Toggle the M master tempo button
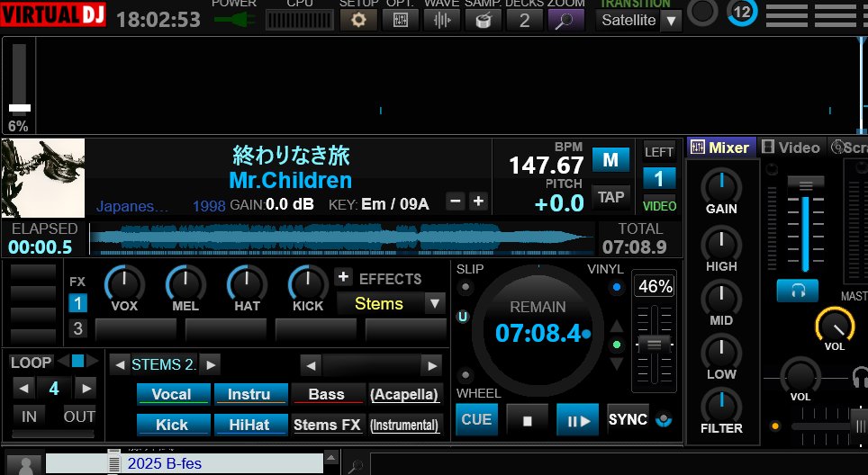 tap(610, 160)
